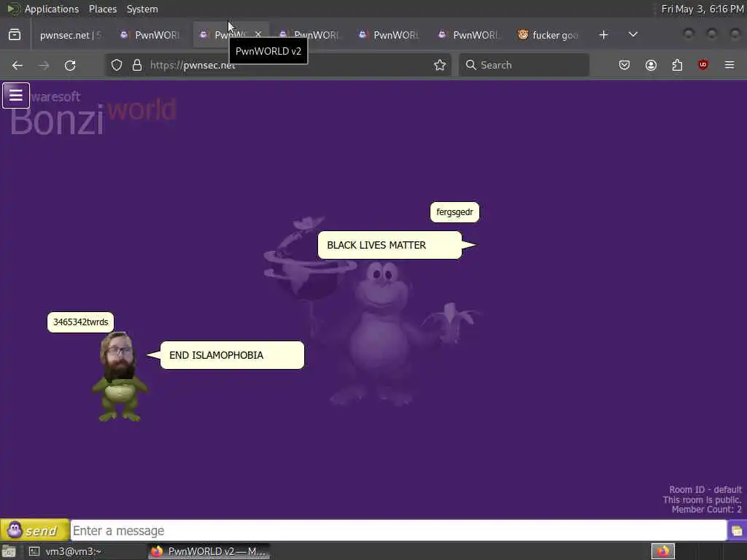Viewport: 747px width, 560px height.
Task: Close the active PwnWORLD tab
Action: click(258, 34)
